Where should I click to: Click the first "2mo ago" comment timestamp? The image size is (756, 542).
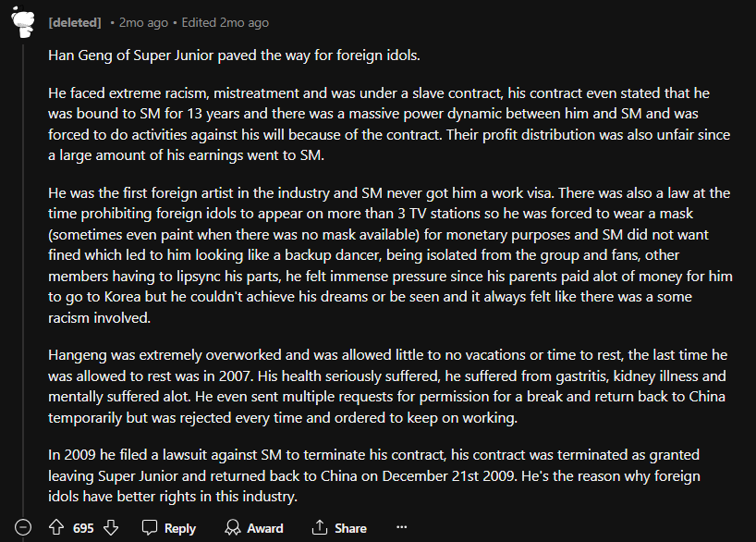point(144,22)
